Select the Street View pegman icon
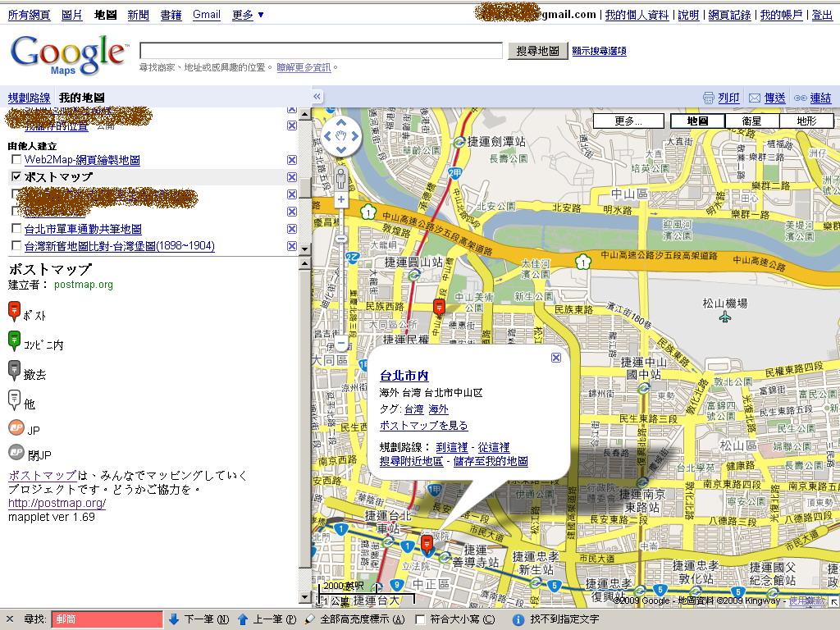Screen dimensions: 840x630 pos(341,177)
